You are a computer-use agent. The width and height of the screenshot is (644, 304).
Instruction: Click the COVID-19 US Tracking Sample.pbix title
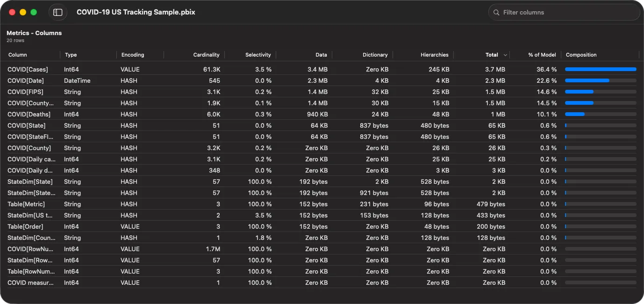(x=136, y=12)
